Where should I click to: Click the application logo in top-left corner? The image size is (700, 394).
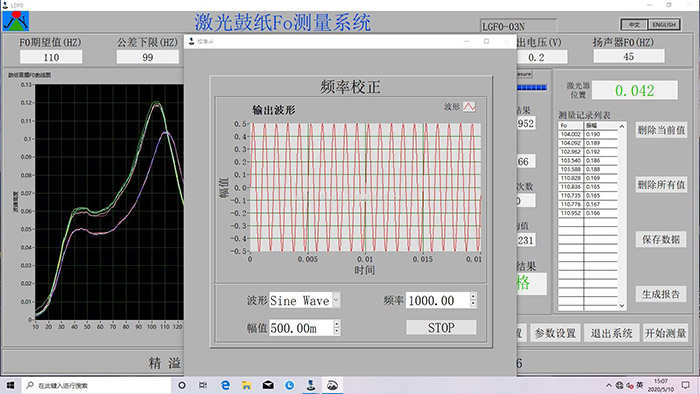coord(16,21)
